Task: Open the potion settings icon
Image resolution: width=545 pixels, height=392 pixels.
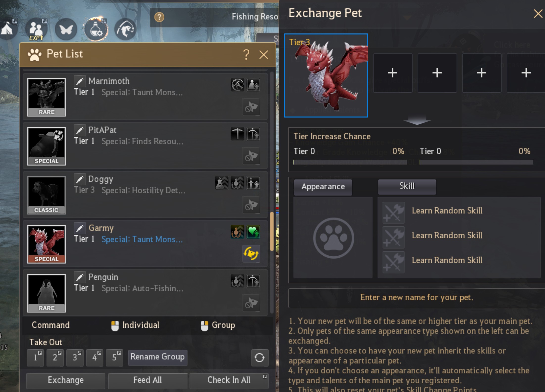Action: tap(96, 29)
